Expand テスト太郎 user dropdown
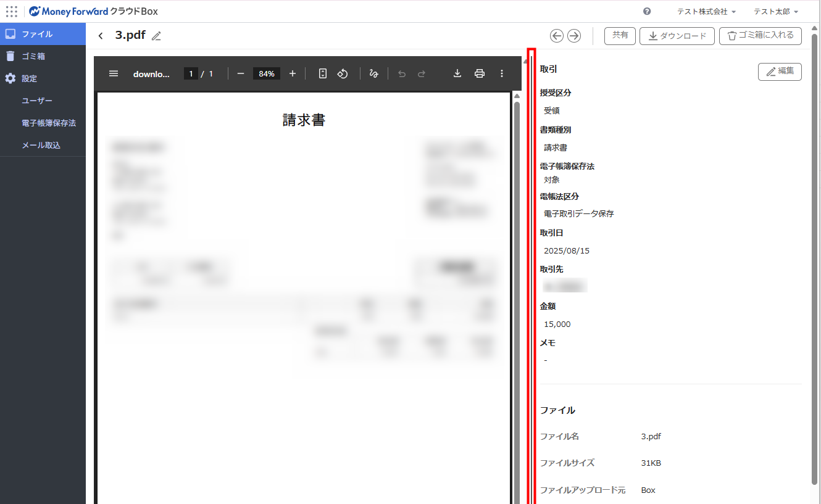Viewport: 821px width, 504px height. pos(776,11)
